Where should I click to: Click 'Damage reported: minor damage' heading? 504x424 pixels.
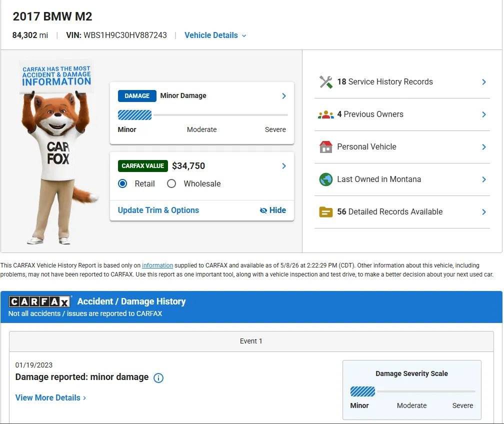click(x=82, y=377)
